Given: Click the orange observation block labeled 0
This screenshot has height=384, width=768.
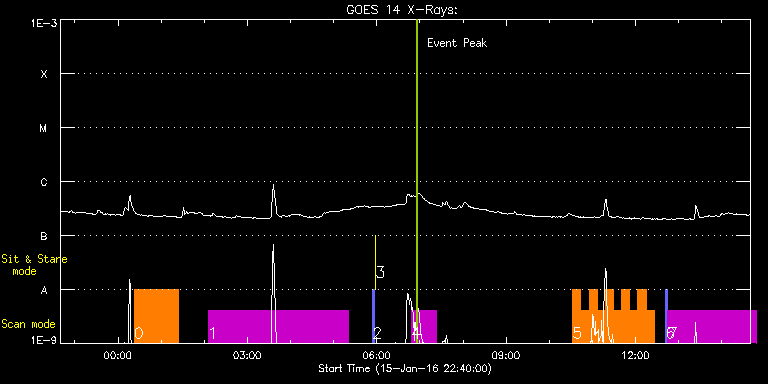Looking at the screenshot, I should click(156, 316).
